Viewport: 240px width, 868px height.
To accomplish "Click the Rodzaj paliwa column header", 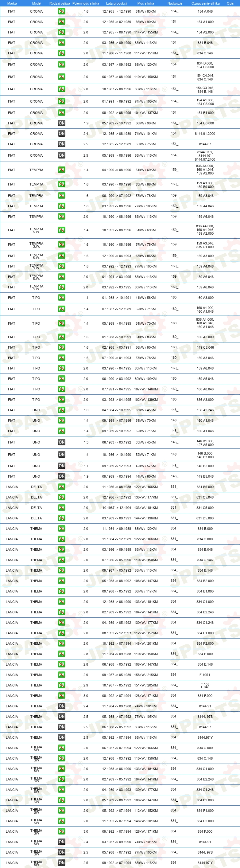I will [60, 3].
